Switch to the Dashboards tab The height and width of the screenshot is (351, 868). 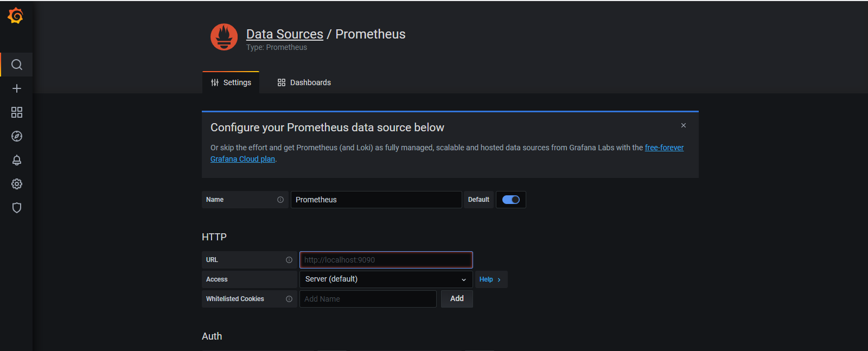tap(304, 82)
